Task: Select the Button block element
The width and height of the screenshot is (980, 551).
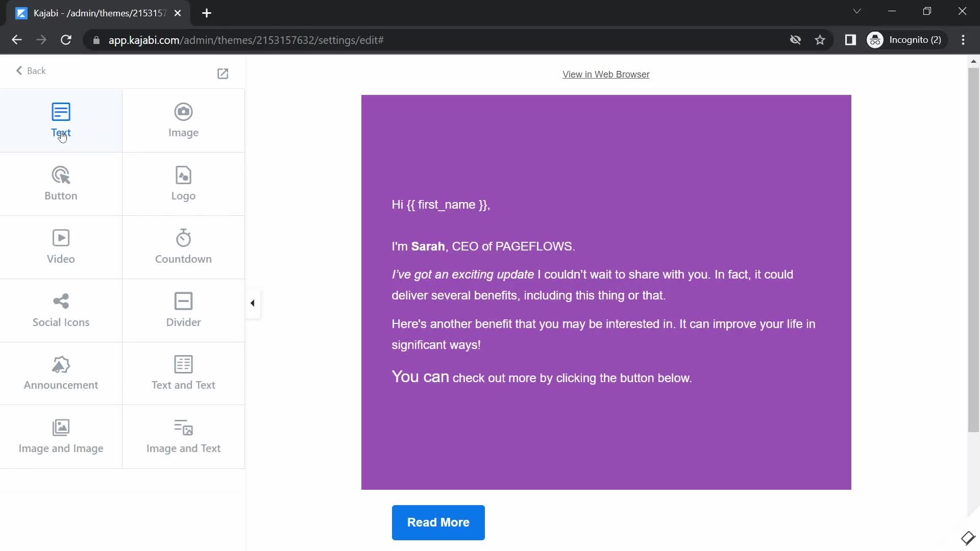Action: click(x=61, y=182)
